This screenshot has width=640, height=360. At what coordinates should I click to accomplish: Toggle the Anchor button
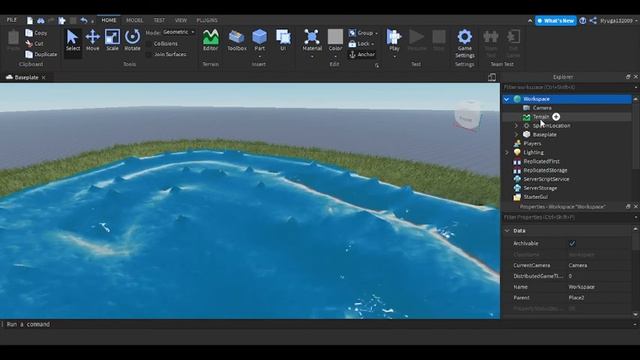(362, 54)
